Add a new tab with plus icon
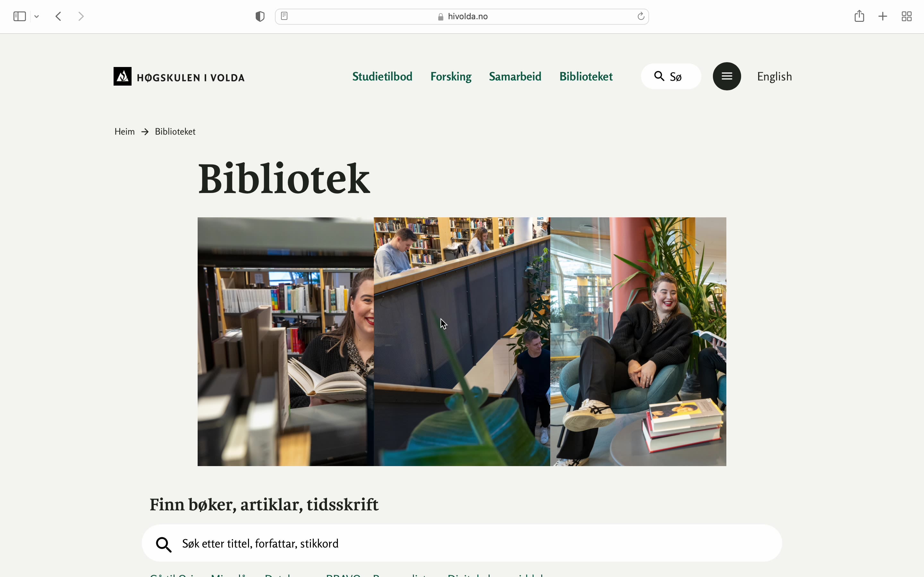The image size is (924, 577). [883, 16]
